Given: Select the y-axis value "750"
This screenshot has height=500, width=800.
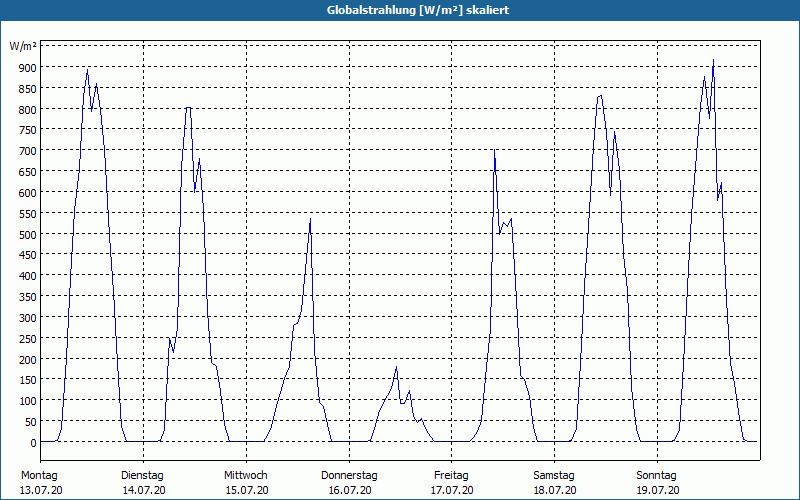Looking at the screenshot, I should pos(28,130).
